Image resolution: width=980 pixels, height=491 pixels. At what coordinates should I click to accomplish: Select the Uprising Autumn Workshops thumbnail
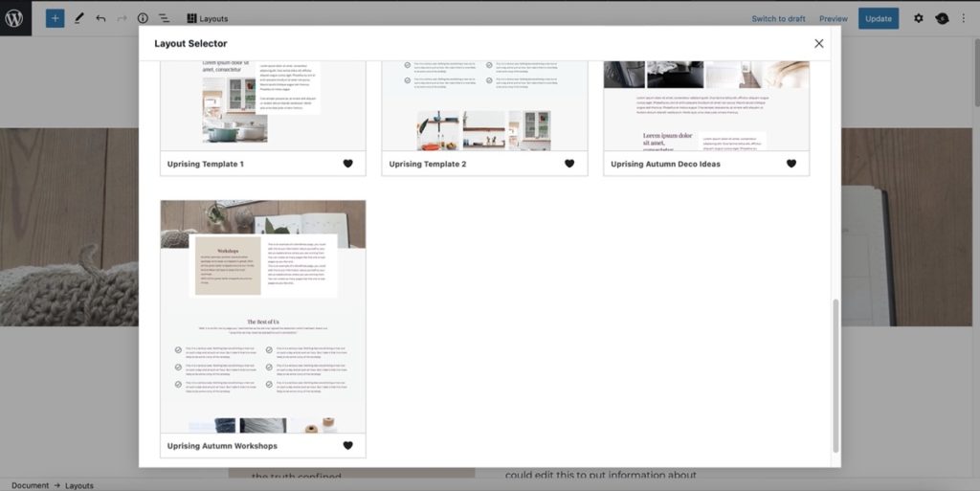pyautogui.click(x=263, y=317)
